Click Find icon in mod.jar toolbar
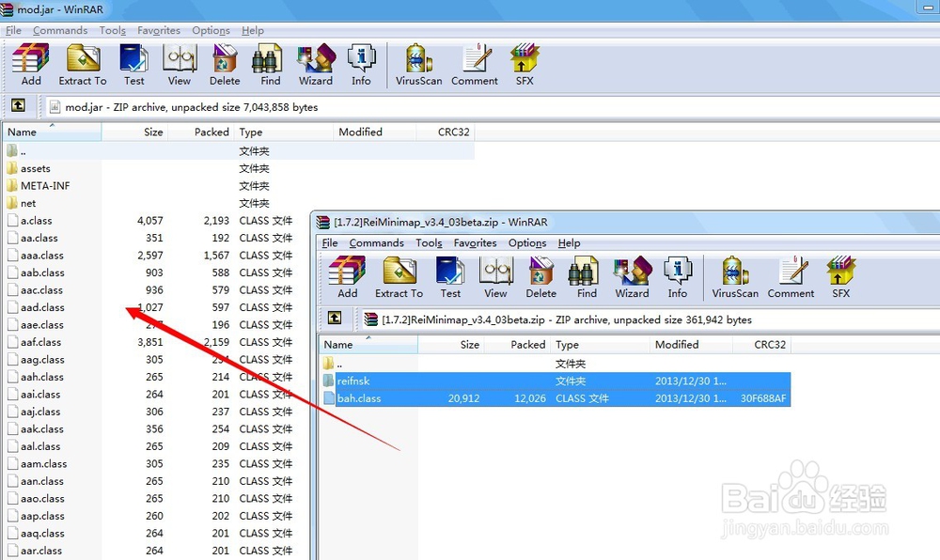 [270, 65]
